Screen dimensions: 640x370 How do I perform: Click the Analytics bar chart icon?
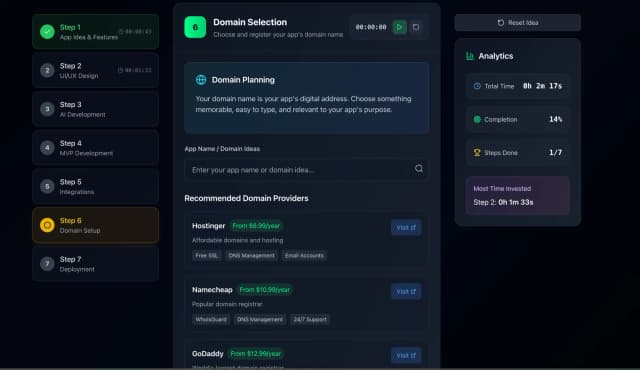coord(470,56)
